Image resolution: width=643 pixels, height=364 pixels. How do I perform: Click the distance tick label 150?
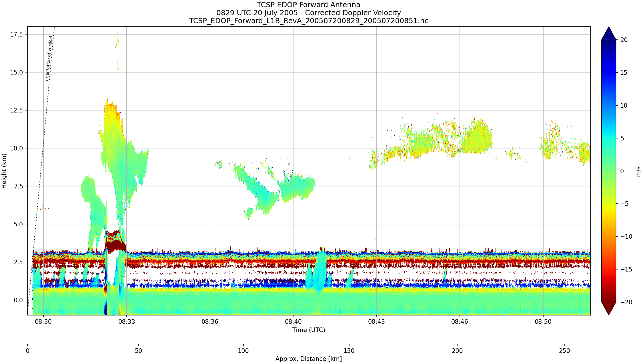coord(349,351)
